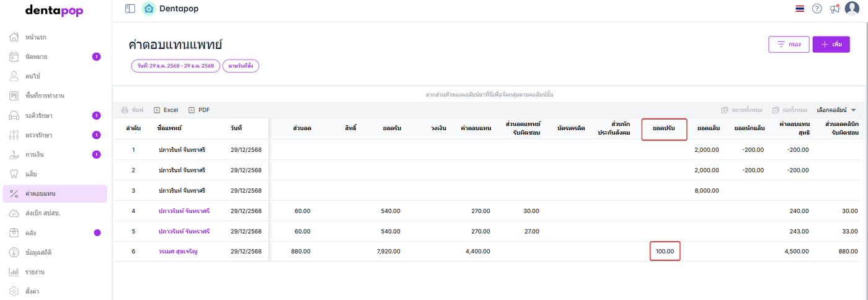Click the Dentapop home logo icon
The height and width of the screenshot is (300, 868).
(x=148, y=9)
